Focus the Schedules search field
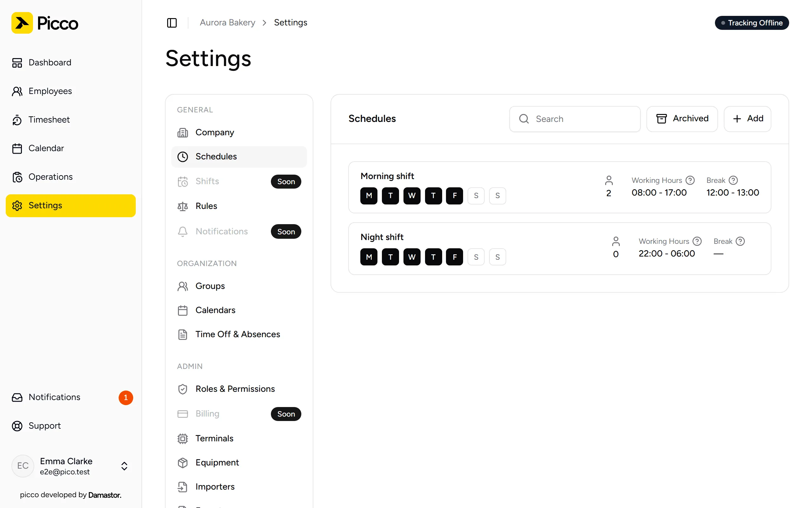 point(575,119)
